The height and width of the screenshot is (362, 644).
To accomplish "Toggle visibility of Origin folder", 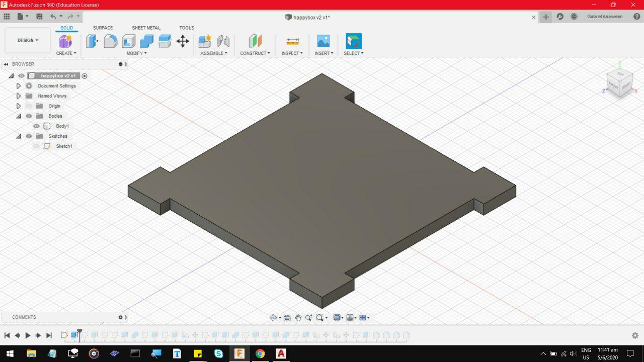I will tap(29, 106).
